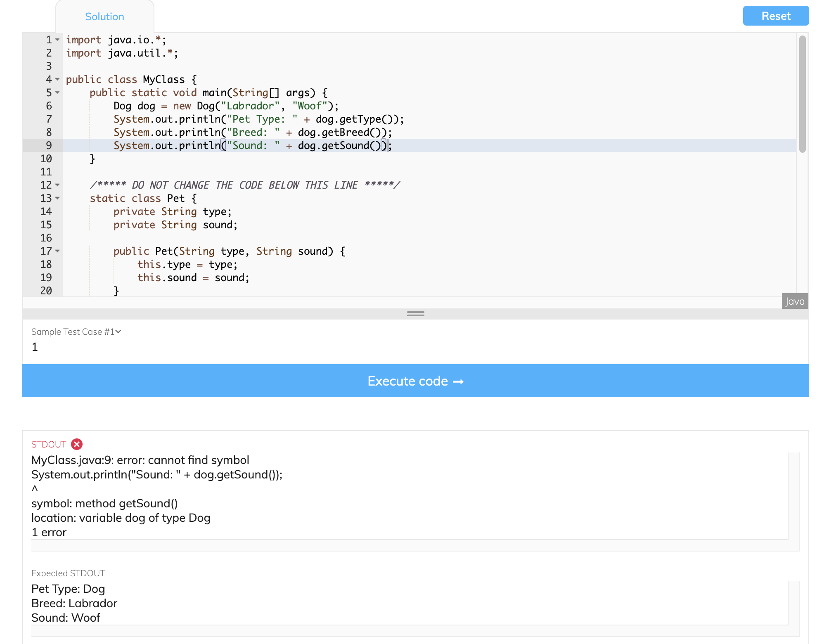Collapse Pet class fold at line 13
Image resolution: width=829 pixels, height=644 pixels.
pyautogui.click(x=58, y=198)
